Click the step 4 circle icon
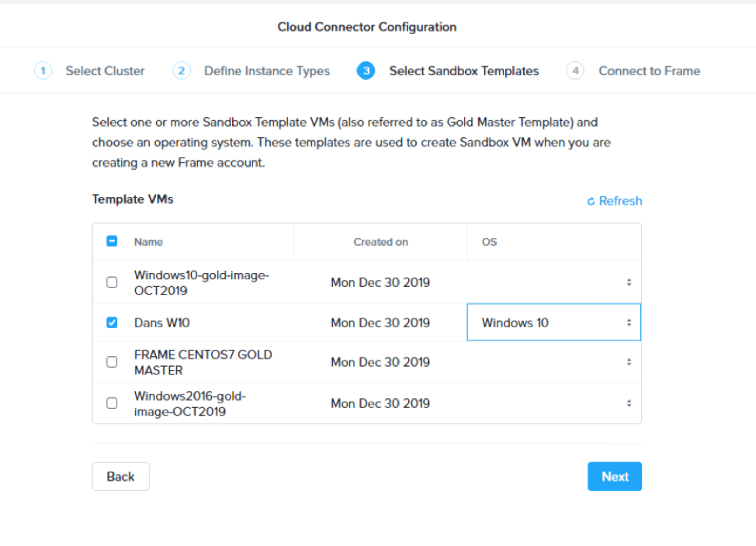The image size is (756, 546). pos(575,71)
